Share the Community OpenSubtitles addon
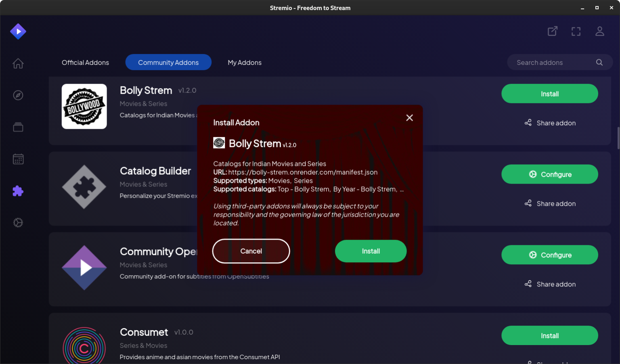 pos(550,284)
